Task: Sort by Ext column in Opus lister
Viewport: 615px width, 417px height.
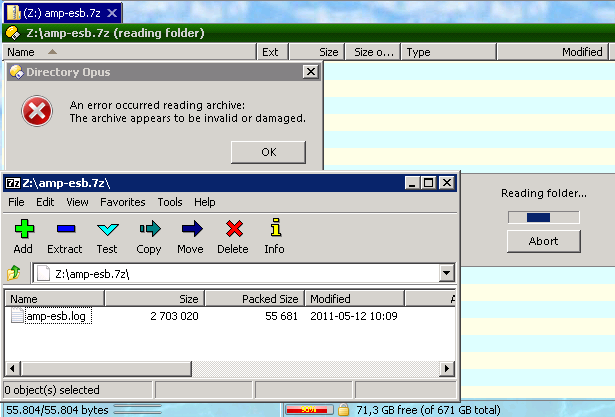Action: point(272,52)
